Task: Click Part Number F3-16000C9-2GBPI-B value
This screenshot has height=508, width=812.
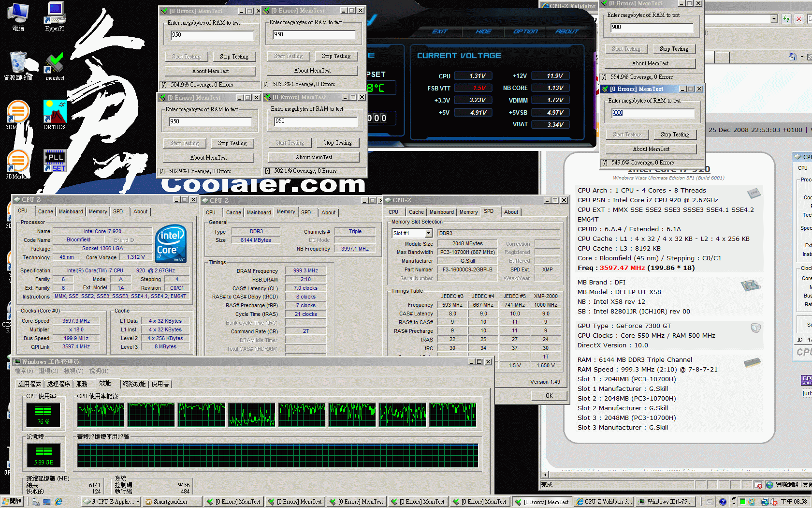Action: 467,269
